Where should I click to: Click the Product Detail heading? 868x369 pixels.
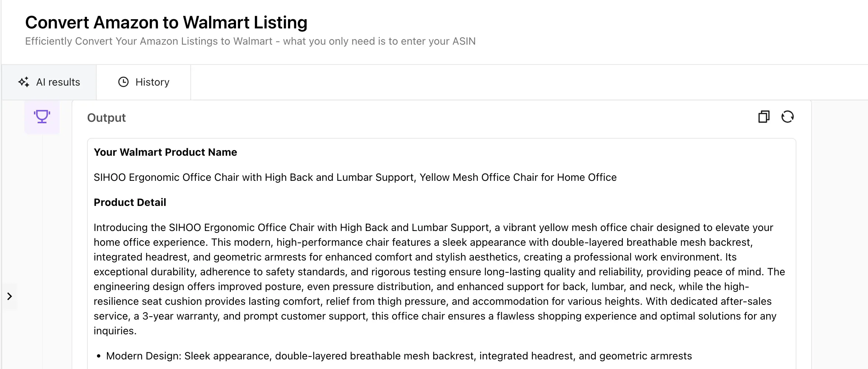click(x=130, y=202)
